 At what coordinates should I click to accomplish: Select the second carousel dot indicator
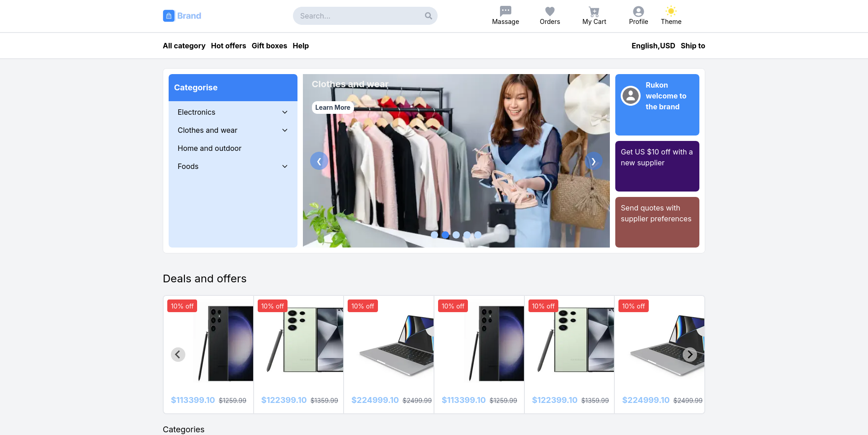tap(445, 235)
